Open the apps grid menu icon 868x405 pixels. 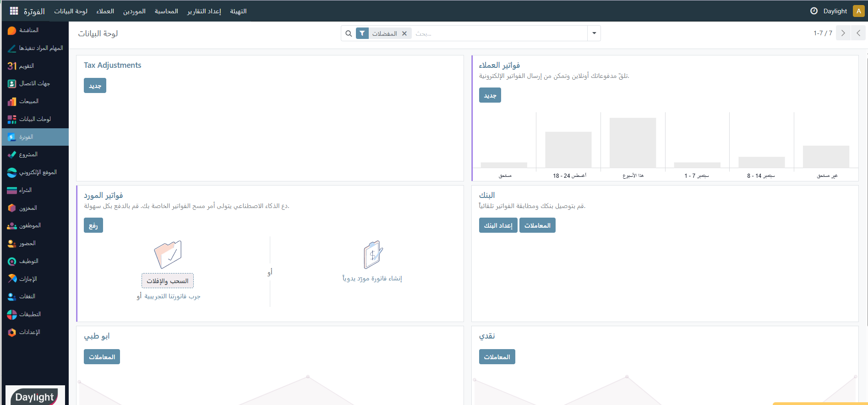pyautogui.click(x=14, y=11)
